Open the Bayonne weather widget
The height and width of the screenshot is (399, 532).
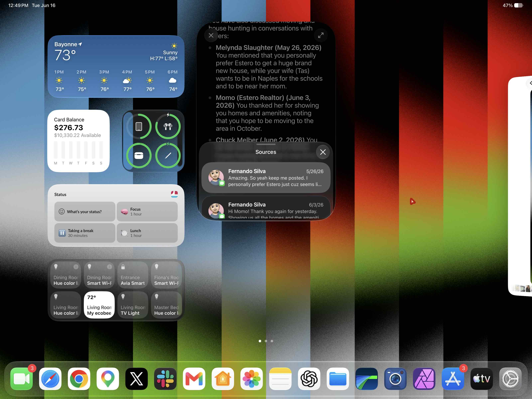pos(116,66)
